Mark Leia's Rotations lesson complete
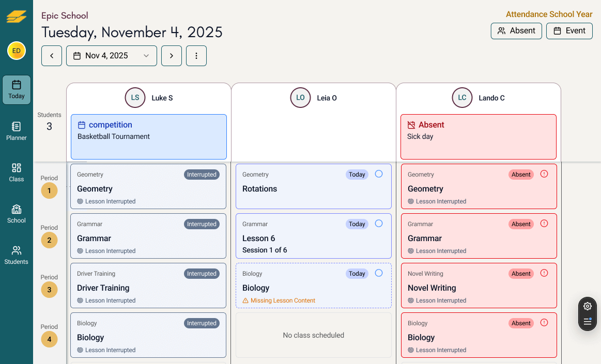The image size is (601, 364). click(379, 174)
